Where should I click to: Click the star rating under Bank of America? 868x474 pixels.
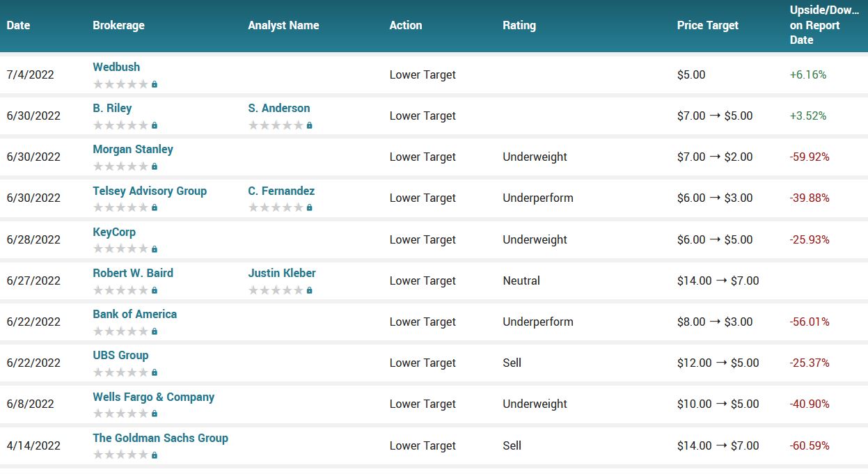click(x=120, y=331)
